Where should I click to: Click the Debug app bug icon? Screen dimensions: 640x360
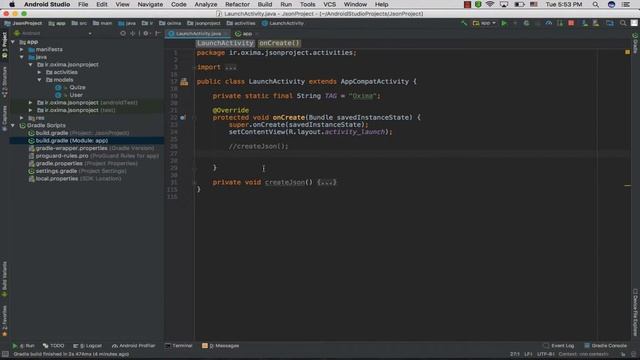point(527,23)
